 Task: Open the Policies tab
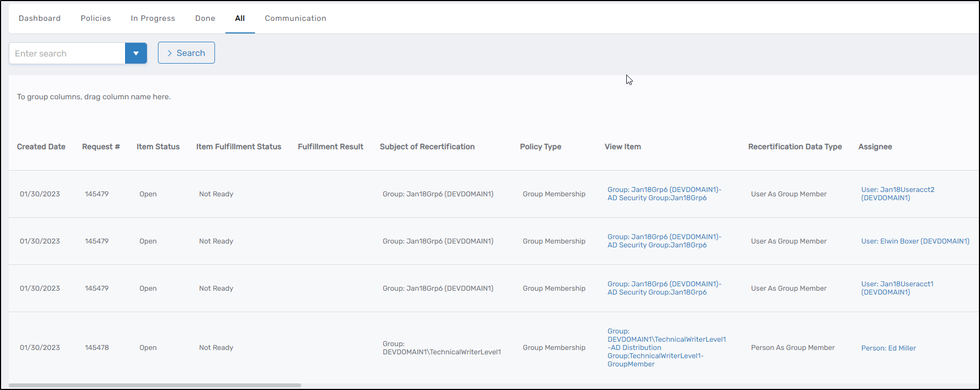click(95, 18)
